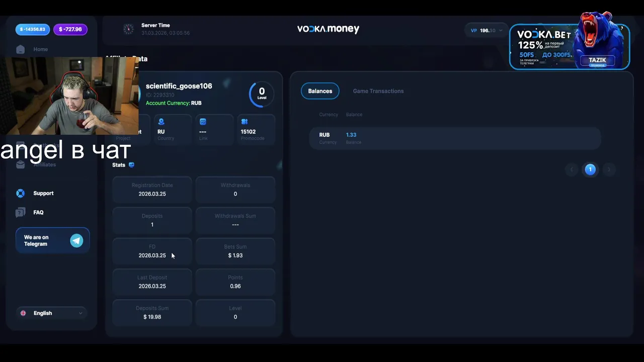Click the streamer webcam overlay
Screen dimensions: 644x362
69,96
